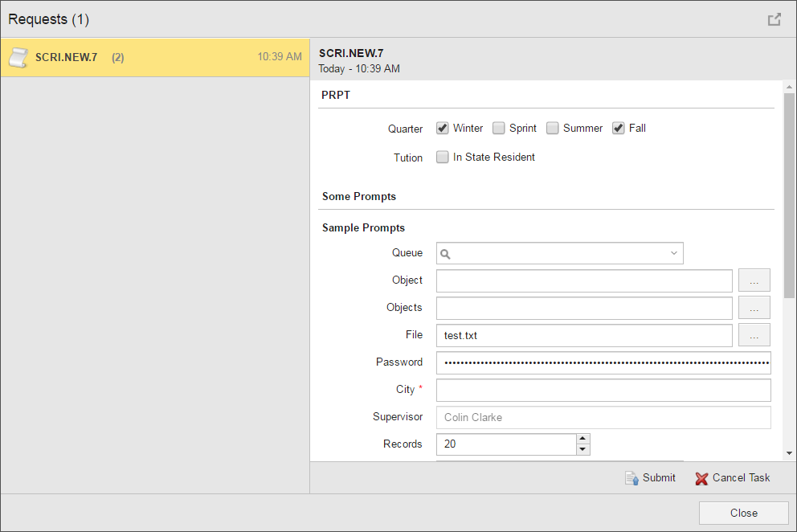
Task: Click the red X Cancel Task icon
Action: coord(701,478)
